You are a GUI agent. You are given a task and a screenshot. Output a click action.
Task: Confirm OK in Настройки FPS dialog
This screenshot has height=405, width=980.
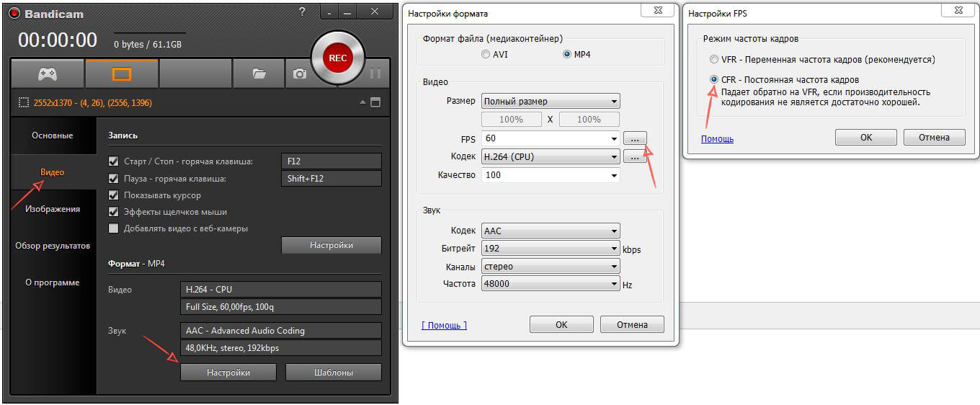[x=866, y=137]
